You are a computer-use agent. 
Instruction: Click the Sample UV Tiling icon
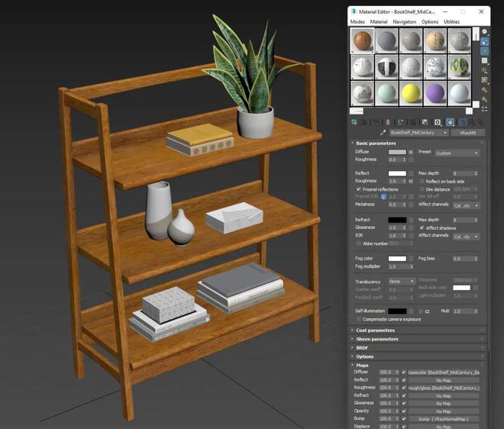coord(484,61)
